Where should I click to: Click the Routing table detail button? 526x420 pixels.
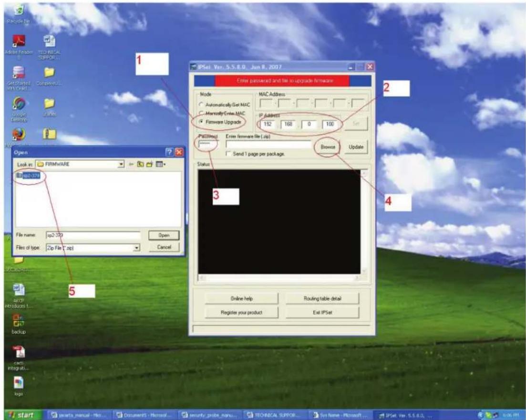click(x=322, y=298)
